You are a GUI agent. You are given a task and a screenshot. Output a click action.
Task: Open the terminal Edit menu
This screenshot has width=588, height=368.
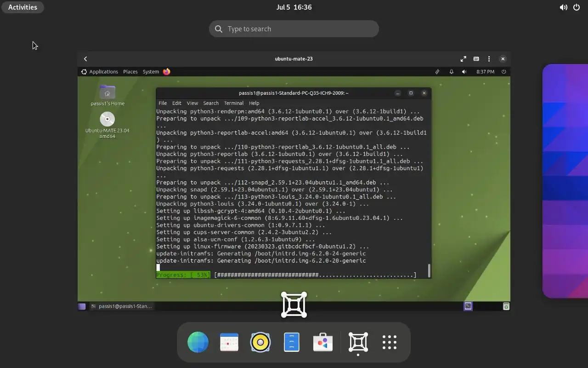[177, 103]
